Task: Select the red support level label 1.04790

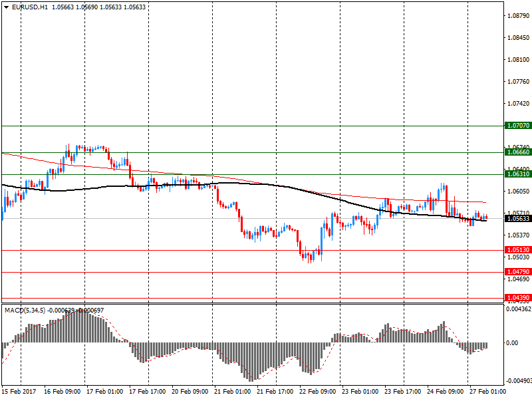Action: coord(518,272)
